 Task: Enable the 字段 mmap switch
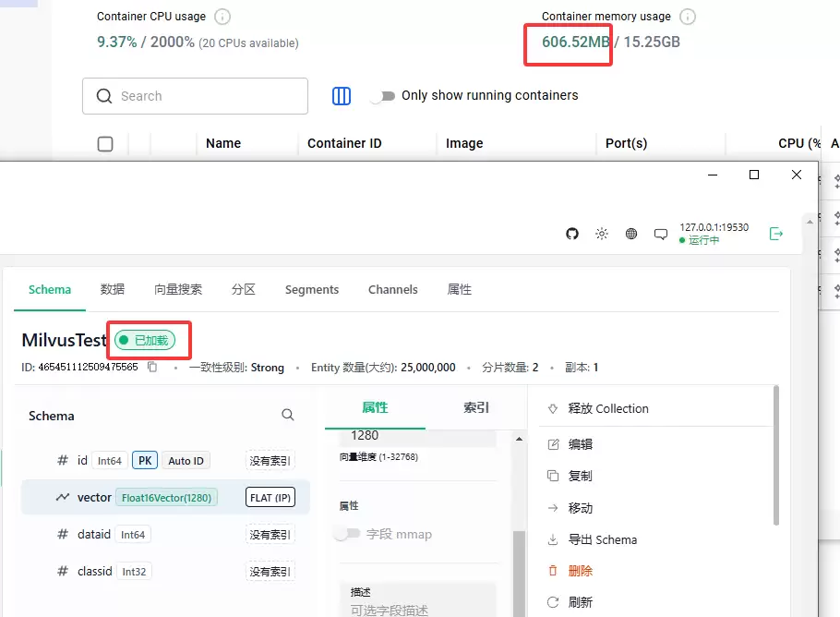tap(347, 534)
